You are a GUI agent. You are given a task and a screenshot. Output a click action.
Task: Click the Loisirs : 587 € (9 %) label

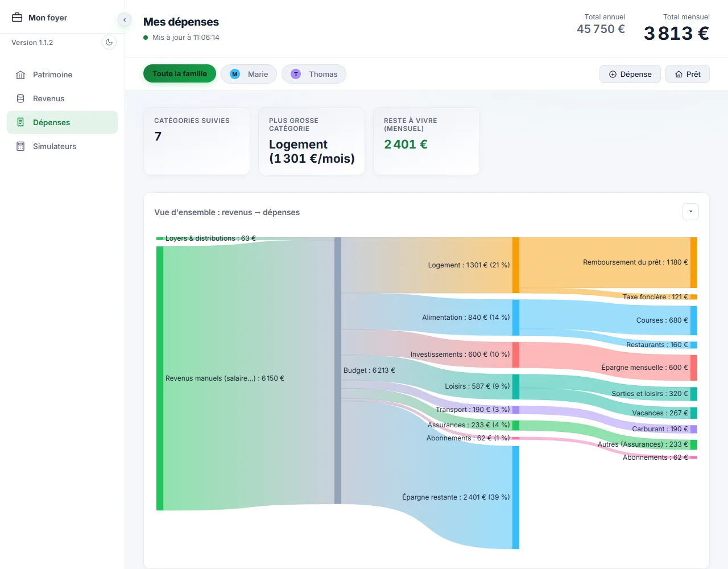[x=477, y=386]
